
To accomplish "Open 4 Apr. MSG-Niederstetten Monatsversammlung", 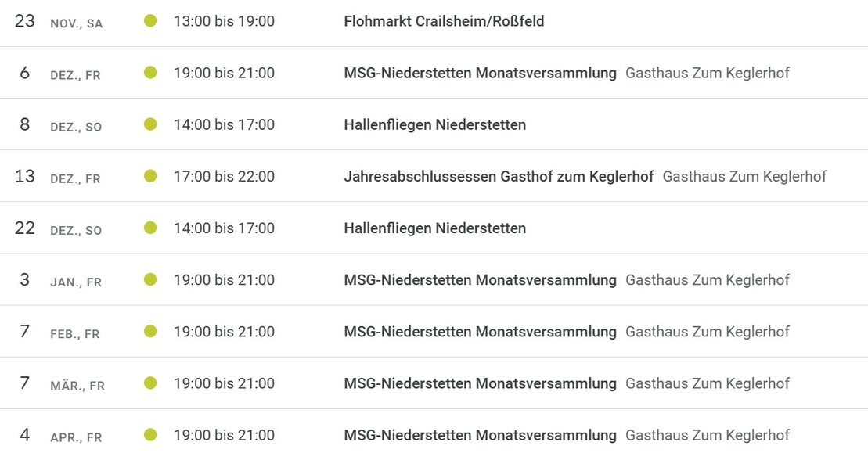I will 480,435.
